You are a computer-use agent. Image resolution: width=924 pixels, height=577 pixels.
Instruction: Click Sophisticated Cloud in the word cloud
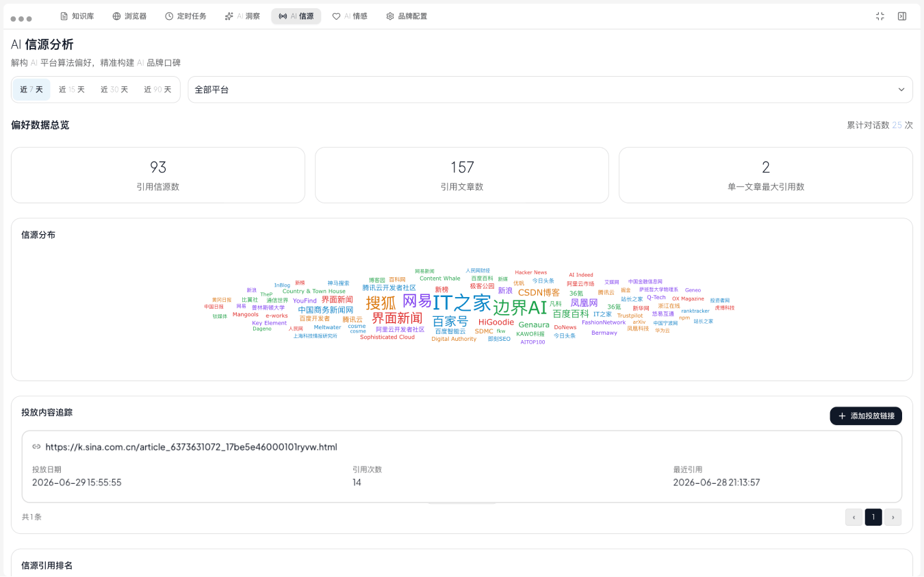tap(387, 337)
